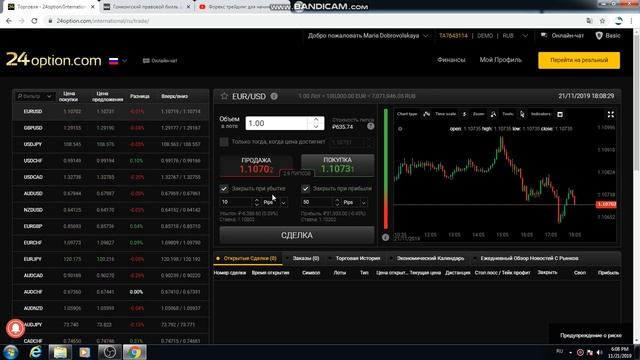This screenshot has width=640, height=360.
Task: Open online chat link beside logo
Action: pos(160,61)
